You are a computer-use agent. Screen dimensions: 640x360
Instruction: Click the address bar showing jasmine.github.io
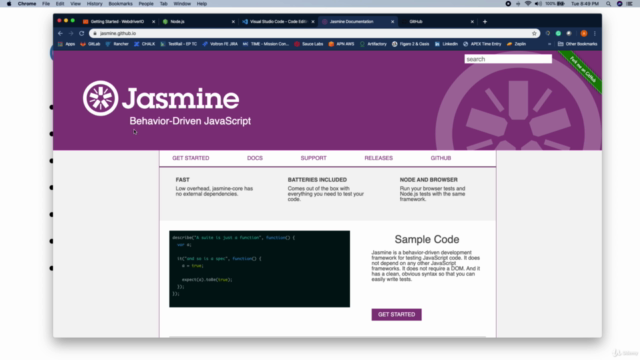[314, 33]
